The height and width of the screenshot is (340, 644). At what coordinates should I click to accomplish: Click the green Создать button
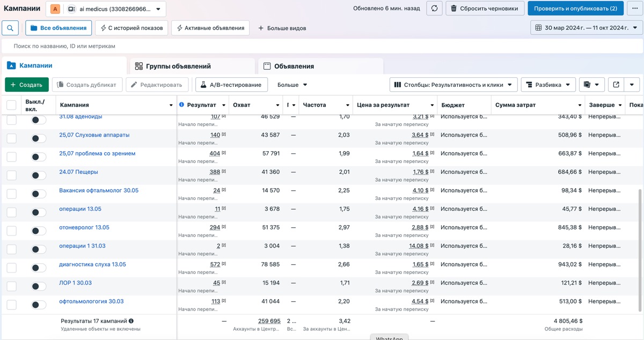27,85
